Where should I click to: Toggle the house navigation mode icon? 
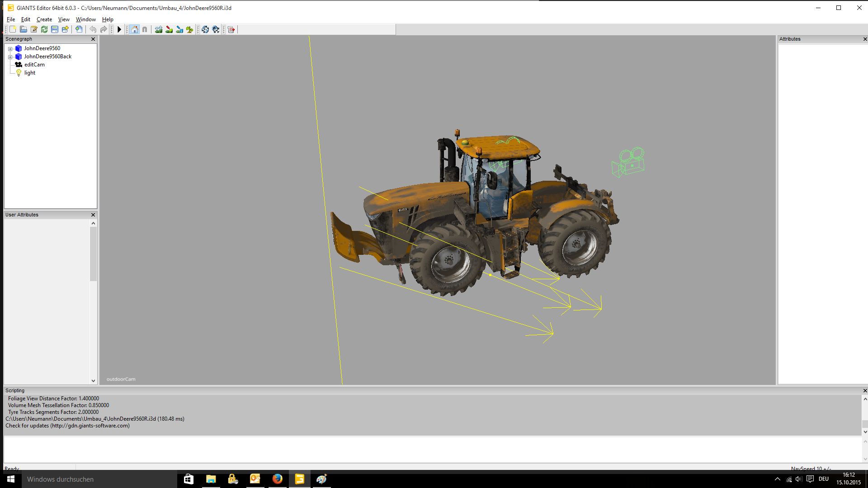tap(135, 29)
